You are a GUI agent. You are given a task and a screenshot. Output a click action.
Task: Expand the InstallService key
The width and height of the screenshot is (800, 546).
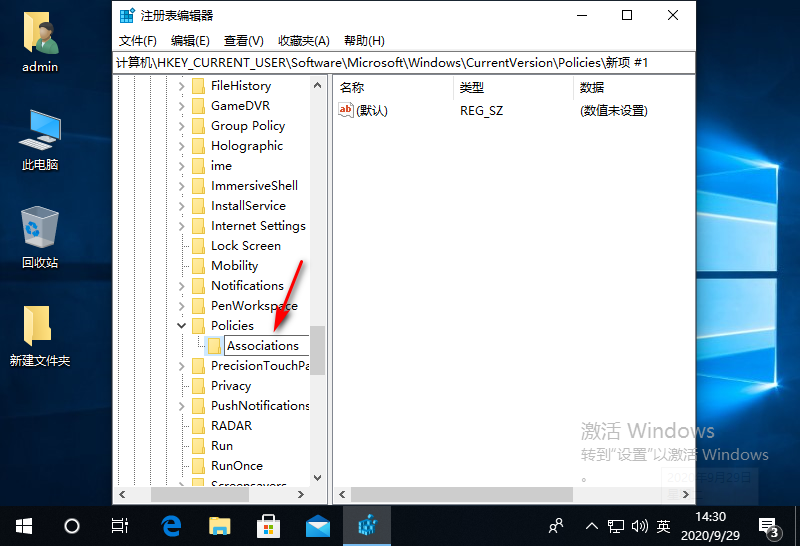(x=182, y=206)
